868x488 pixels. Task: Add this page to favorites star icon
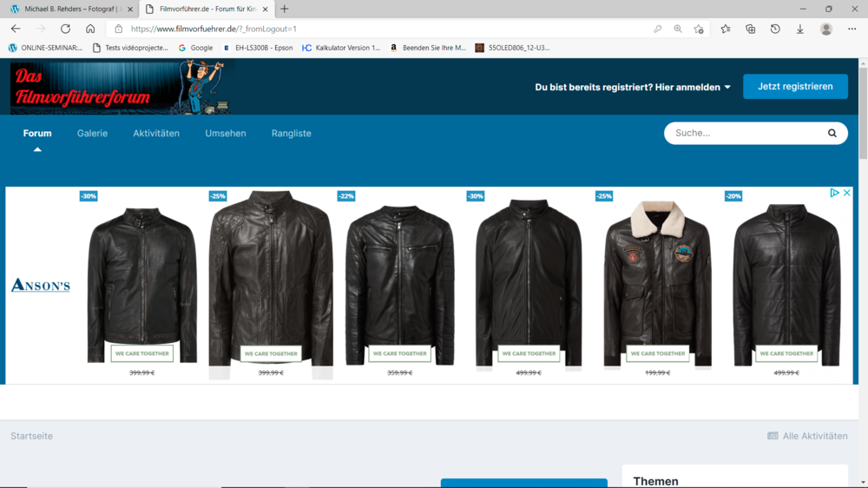pos(699,29)
